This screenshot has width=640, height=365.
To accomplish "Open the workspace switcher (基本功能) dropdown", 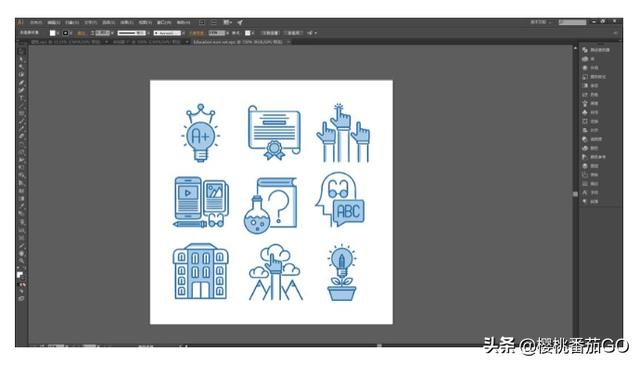I will pyautogui.click(x=541, y=22).
